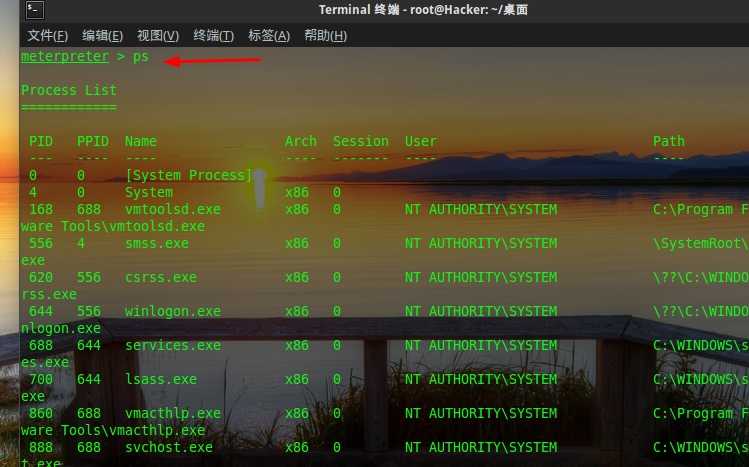Click PID 860 in the process list

click(x=41, y=413)
